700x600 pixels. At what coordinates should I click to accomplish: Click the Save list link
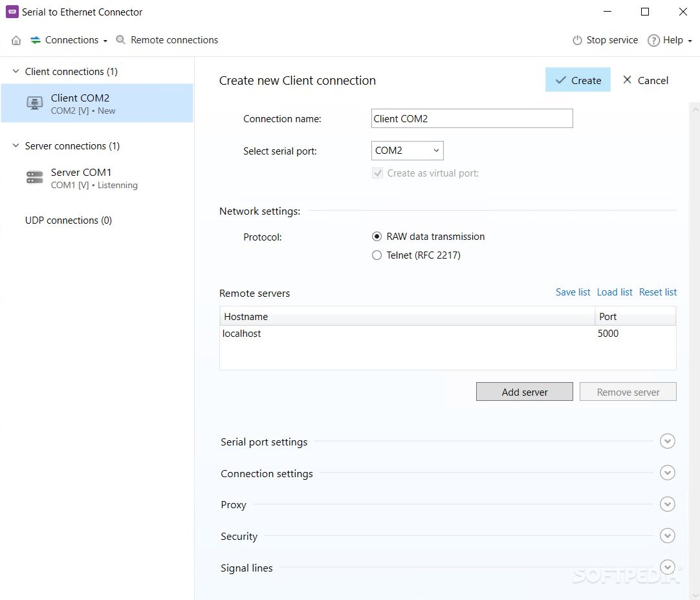(x=573, y=292)
